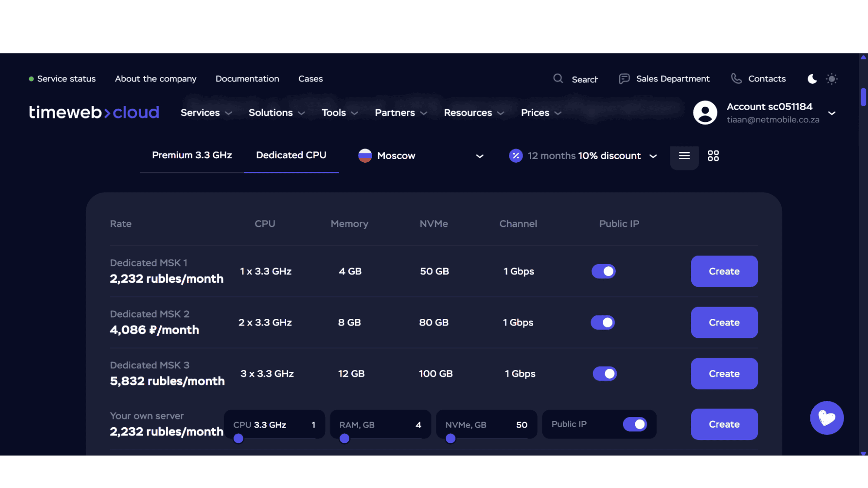The width and height of the screenshot is (868, 488).
Task: Click the green service status dot
Action: (31, 79)
